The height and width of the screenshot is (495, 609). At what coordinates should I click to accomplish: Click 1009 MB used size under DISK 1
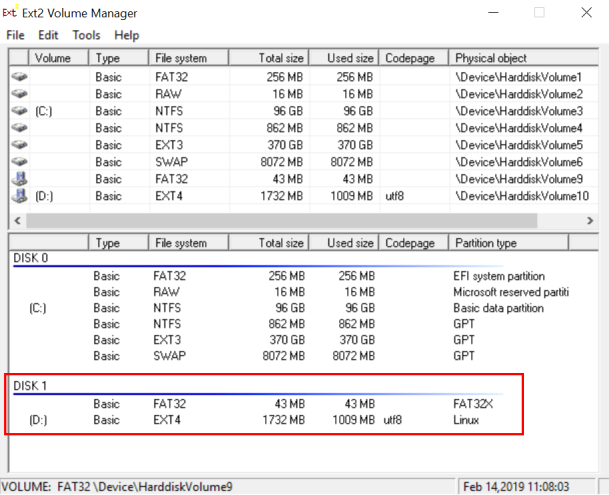[353, 420]
